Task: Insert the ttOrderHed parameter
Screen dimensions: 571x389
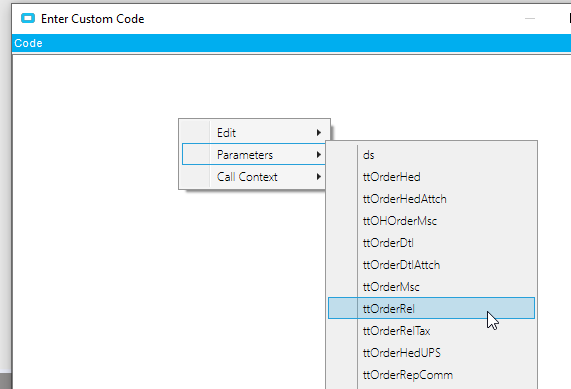Action: click(x=432, y=177)
